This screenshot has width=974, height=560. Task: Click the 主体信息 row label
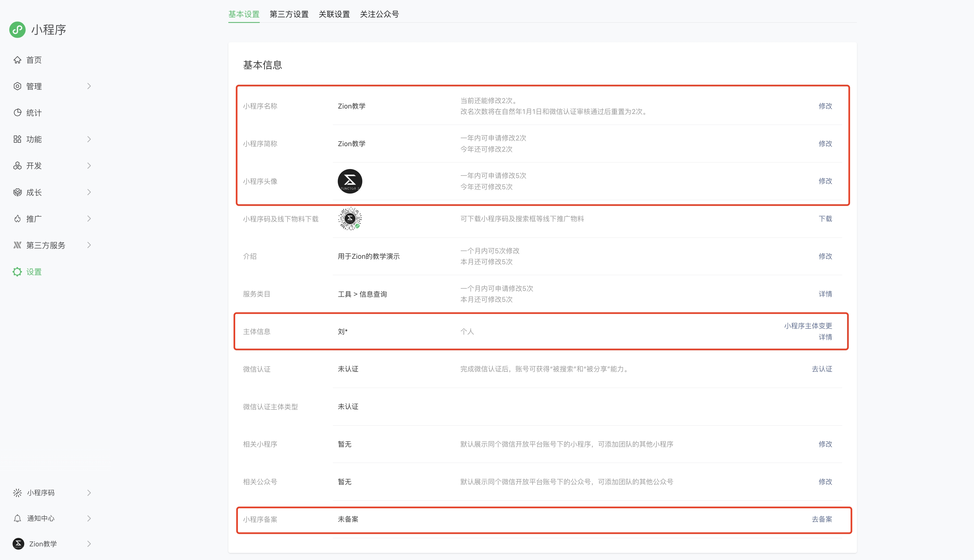tap(256, 332)
